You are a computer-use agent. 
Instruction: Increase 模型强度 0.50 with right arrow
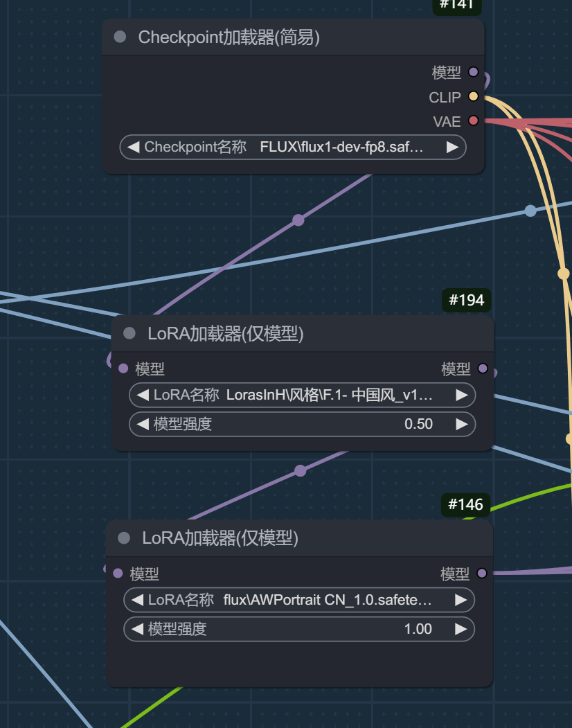461,424
